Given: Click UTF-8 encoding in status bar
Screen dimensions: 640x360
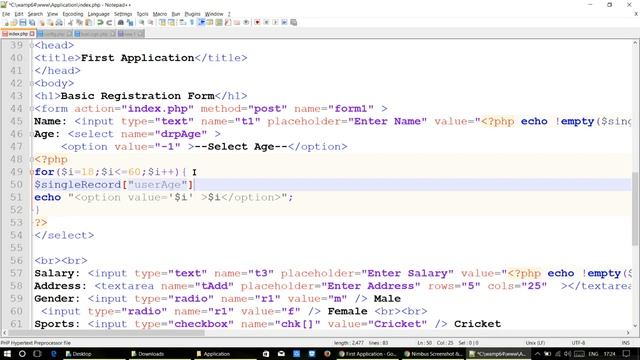Looking at the screenshot, I should 578,343.
